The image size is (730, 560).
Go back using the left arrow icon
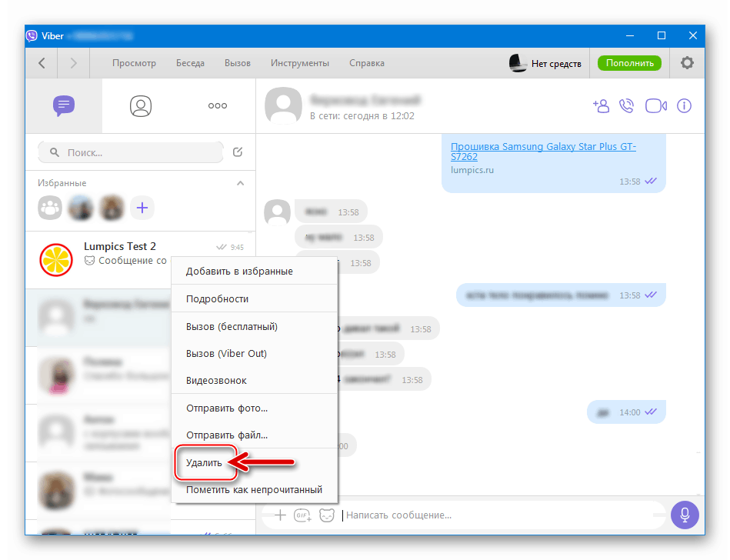point(42,63)
